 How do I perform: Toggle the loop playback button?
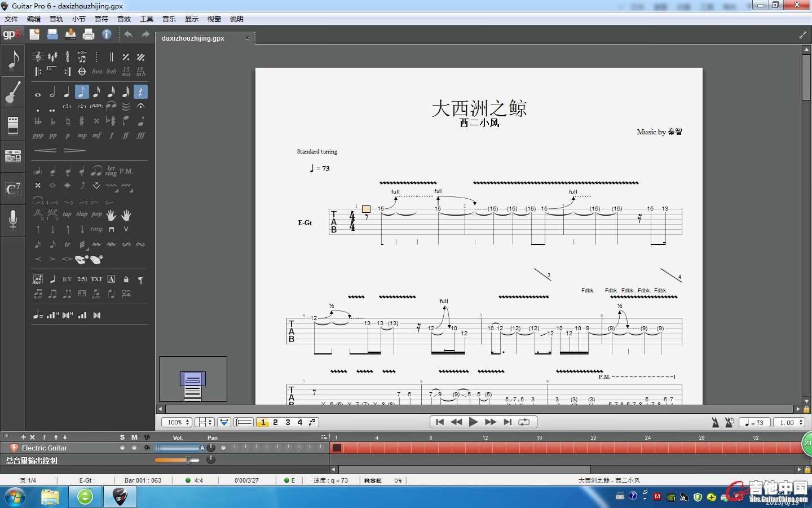524,422
